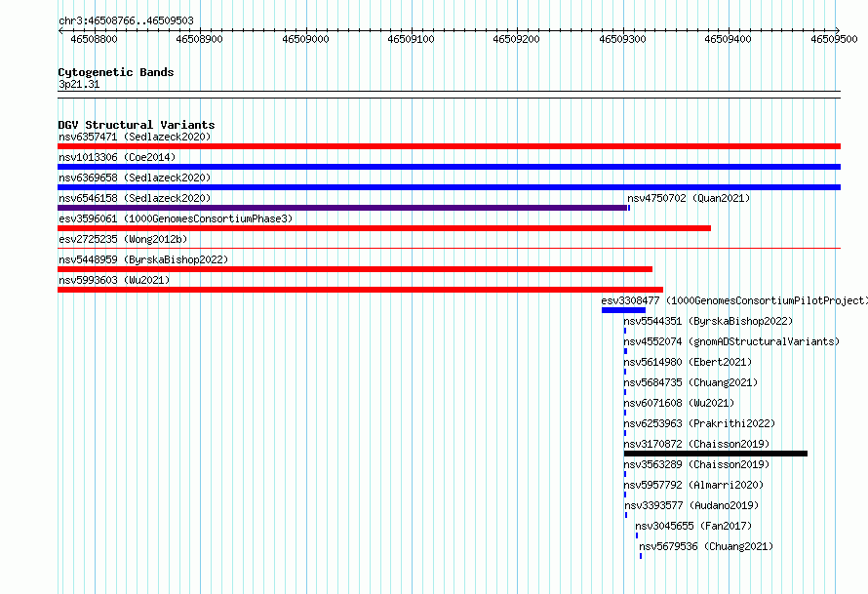868x594 pixels.
Task: Click the nsv6071608 (Wu2021) label
Action: (x=679, y=403)
